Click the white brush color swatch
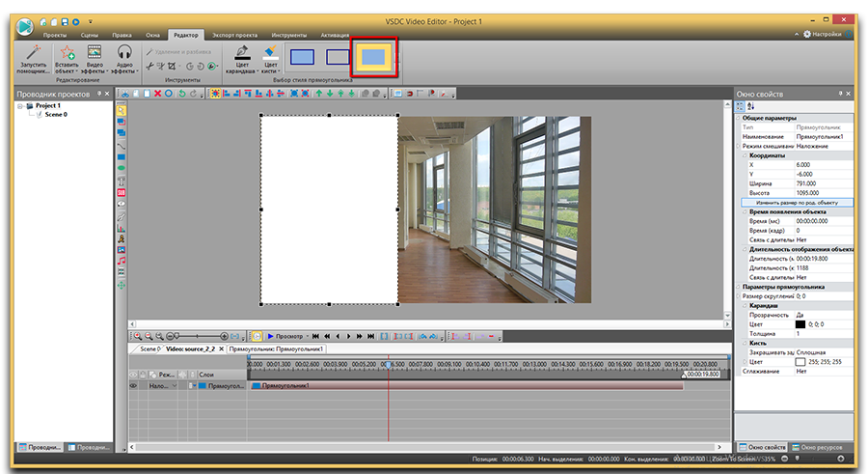 tap(800, 361)
